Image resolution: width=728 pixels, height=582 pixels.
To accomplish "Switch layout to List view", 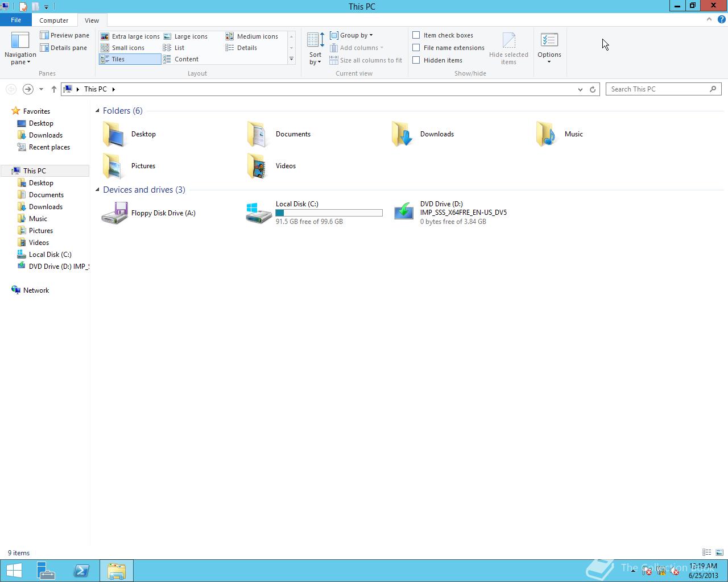I will [174, 48].
